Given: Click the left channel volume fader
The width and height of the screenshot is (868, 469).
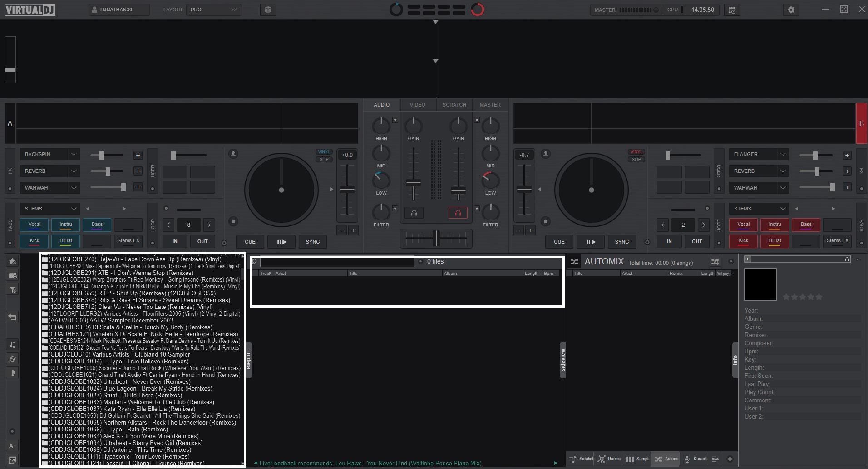Looking at the screenshot, I should pyautogui.click(x=413, y=183).
